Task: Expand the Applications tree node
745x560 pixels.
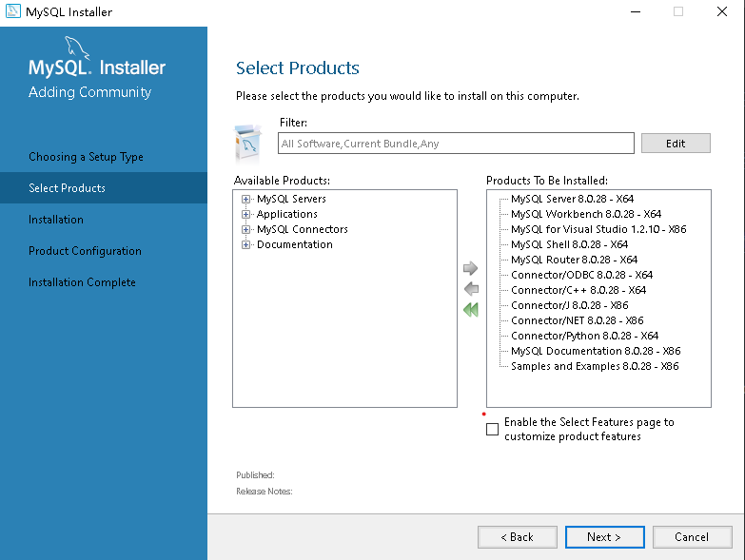Action: point(246,215)
